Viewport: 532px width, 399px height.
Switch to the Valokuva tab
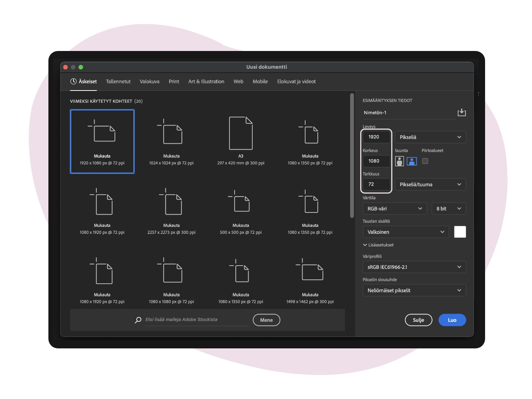[x=150, y=81]
